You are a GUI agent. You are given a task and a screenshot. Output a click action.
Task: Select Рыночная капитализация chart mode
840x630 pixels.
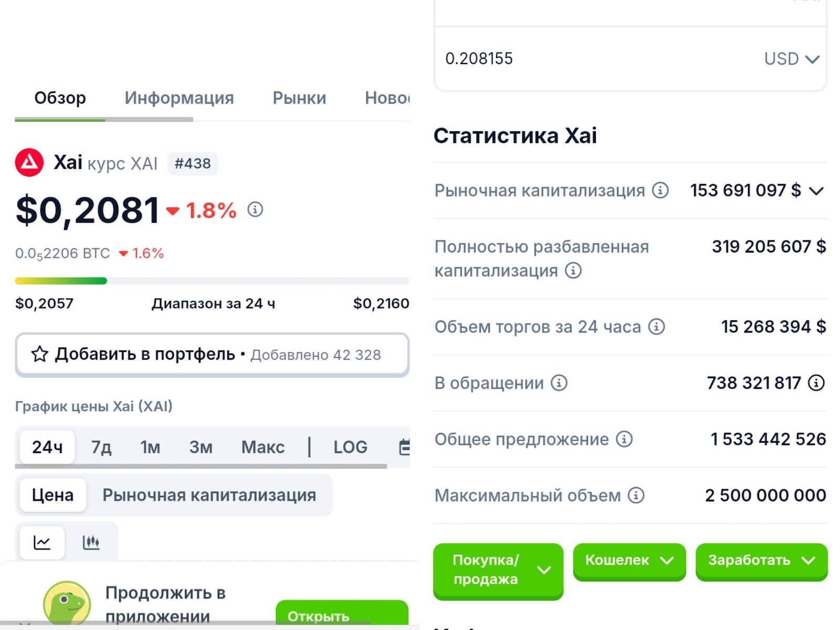pos(209,495)
